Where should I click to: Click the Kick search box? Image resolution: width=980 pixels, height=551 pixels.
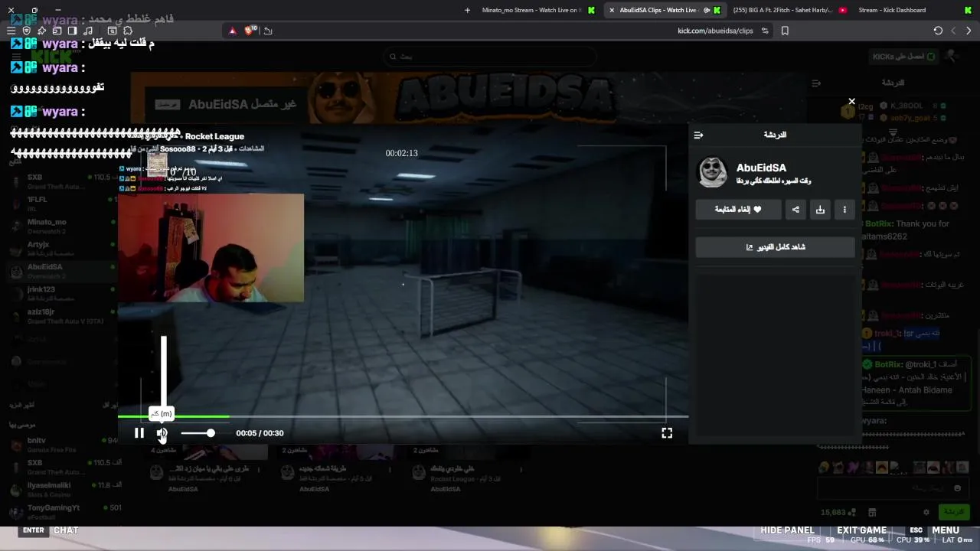490,56
